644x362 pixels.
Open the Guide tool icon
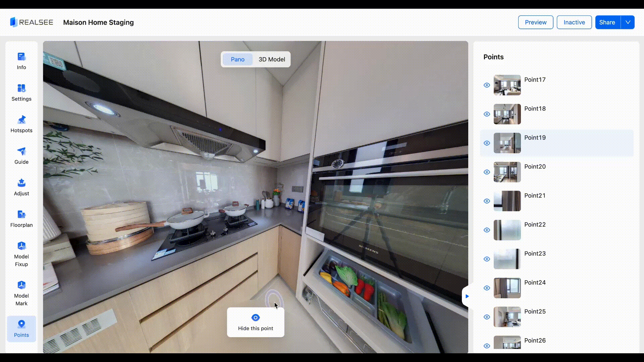pyautogui.click(x=21, y=151)
